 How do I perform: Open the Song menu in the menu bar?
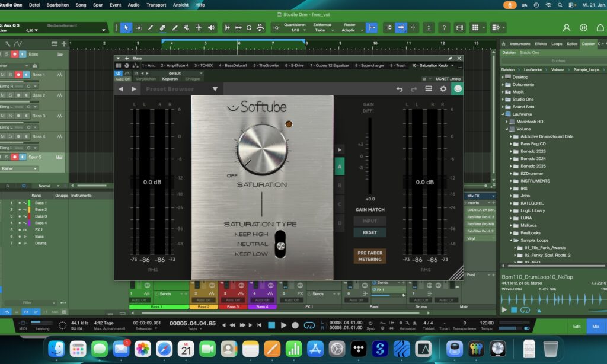point(82,5)
